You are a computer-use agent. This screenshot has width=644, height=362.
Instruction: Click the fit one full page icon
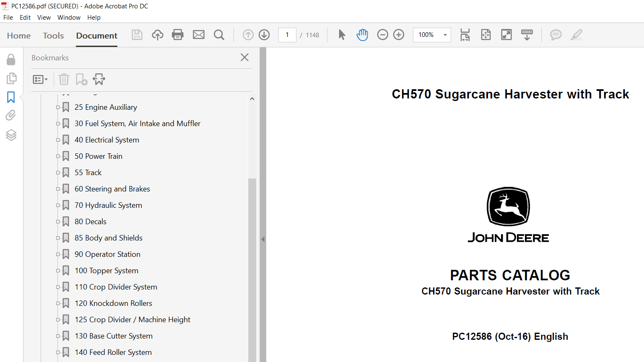pyautogui.click(x=486, y=35)
